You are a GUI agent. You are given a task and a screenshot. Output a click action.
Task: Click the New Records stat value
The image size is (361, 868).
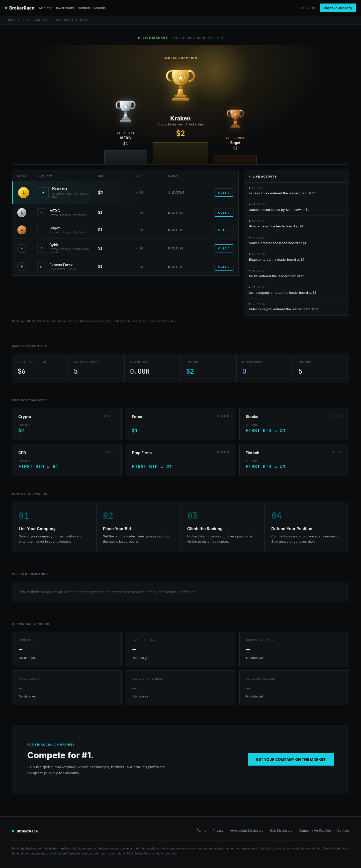pyautogui.click(x=244, y=371)
